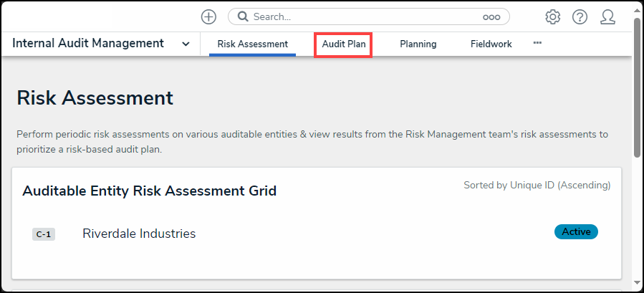644x293 pixels.
Task: Select the Risk Assessment tab
Action: [252, 44]
